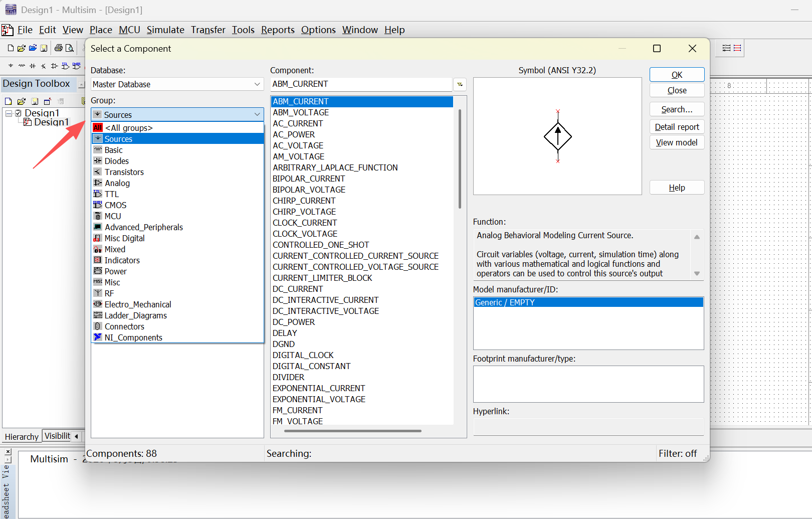This screenshot has height=519, width=812.
Task: Toggle the Design1 checkbox in the design tree
Action: [19, 113]
